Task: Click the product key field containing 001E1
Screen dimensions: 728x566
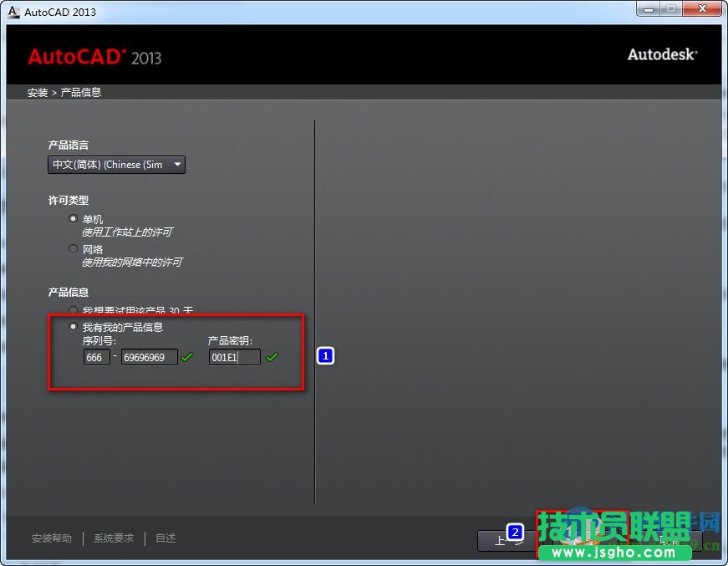Action: pyautogui.click(x=232, y=356)
